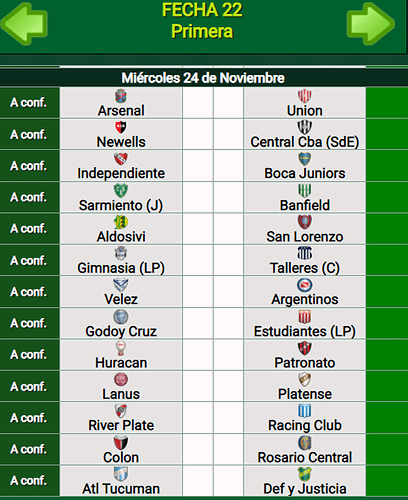
Task: Click the Boca Juniors crest
Action: coord(305,159)
